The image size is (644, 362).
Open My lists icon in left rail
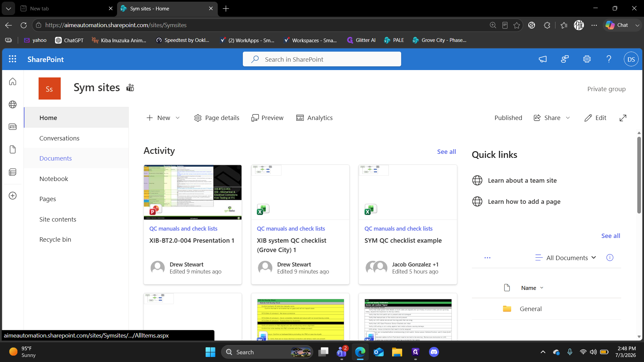13,172
